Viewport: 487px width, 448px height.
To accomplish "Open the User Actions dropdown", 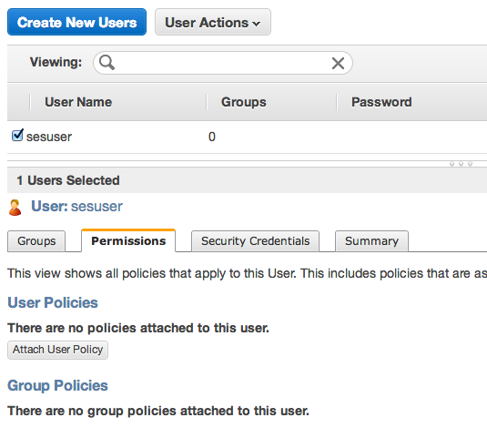I will tap(213, 22).
